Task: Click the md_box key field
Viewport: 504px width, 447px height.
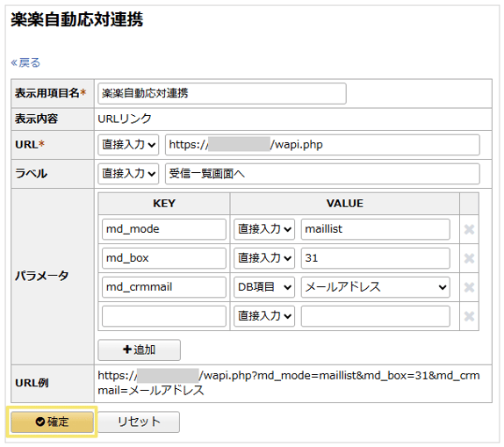Action: (164, 258)
